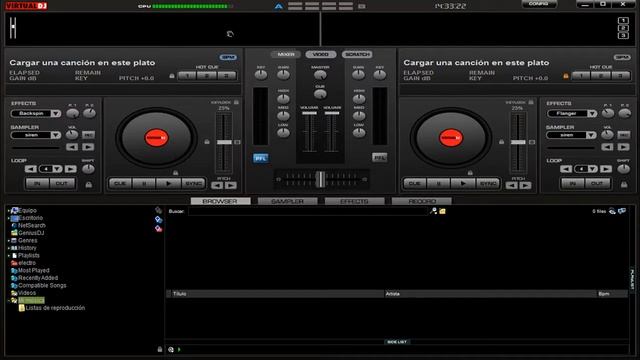640x360 pixels.
Task: Toggle right deck PFL headphone button
Action: 380,158
